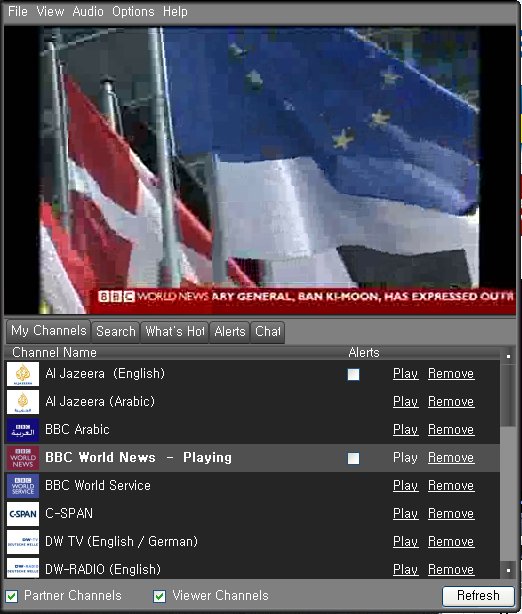This screenshot has height=614, width=522.
Task: Click the DW-RADIO channel logo
Action: coord(23,568)
